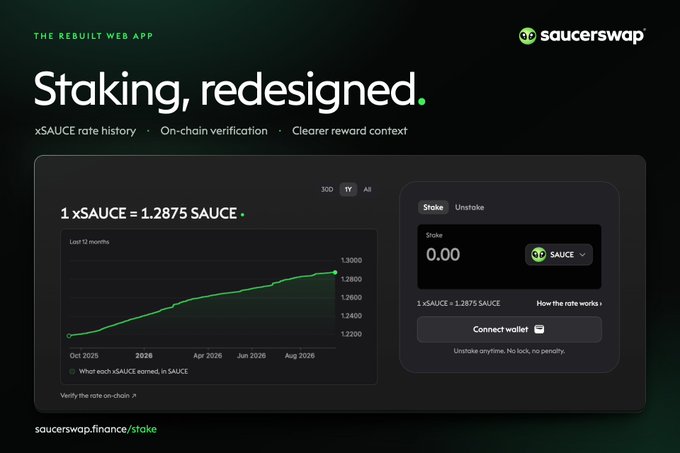This screenshot has width=680, height=453.
Task: Click the wallet icon on Connect wallet
Action: [x=539, y=329]
